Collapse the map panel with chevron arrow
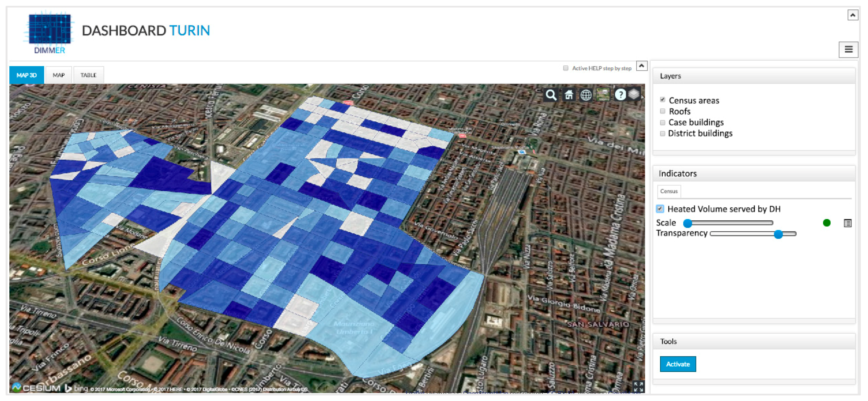The width and height of the screenshot is (868, 401). tap(642, 66)
